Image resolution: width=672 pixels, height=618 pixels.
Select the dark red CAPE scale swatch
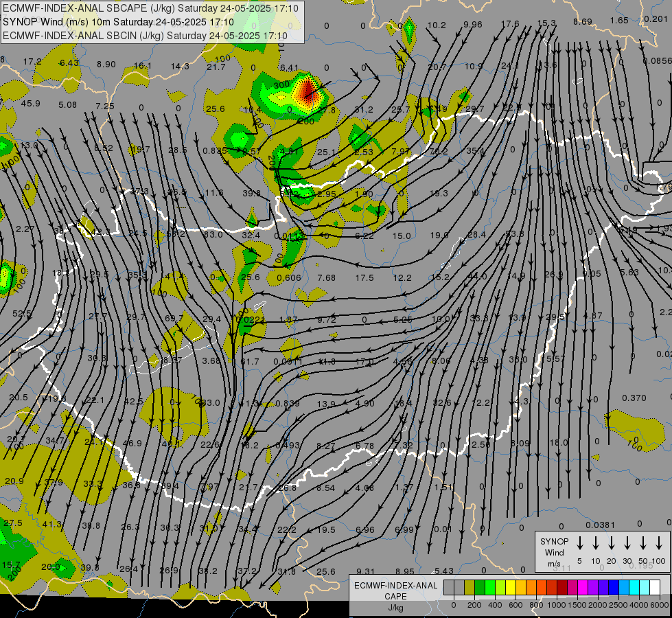[562, 588]
